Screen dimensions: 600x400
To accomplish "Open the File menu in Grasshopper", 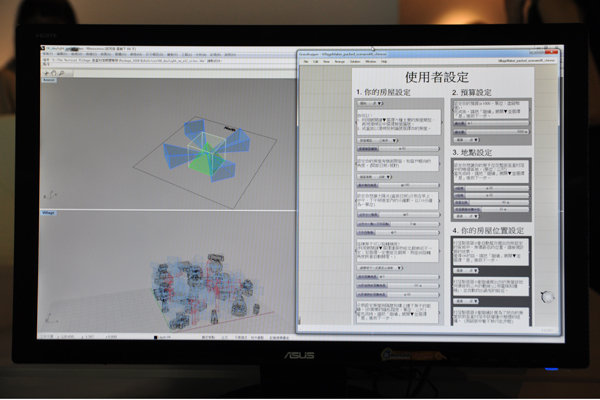I will point(308,62).
